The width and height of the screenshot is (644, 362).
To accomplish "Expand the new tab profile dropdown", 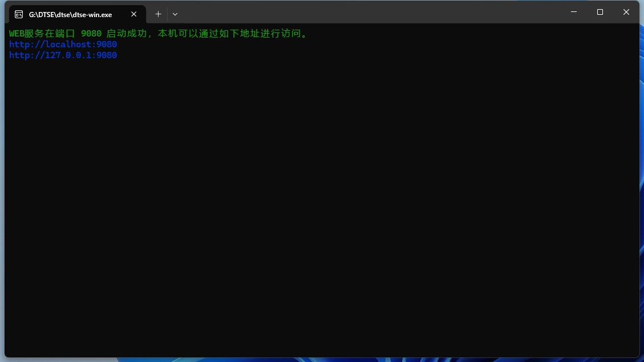I will [175, 14].
